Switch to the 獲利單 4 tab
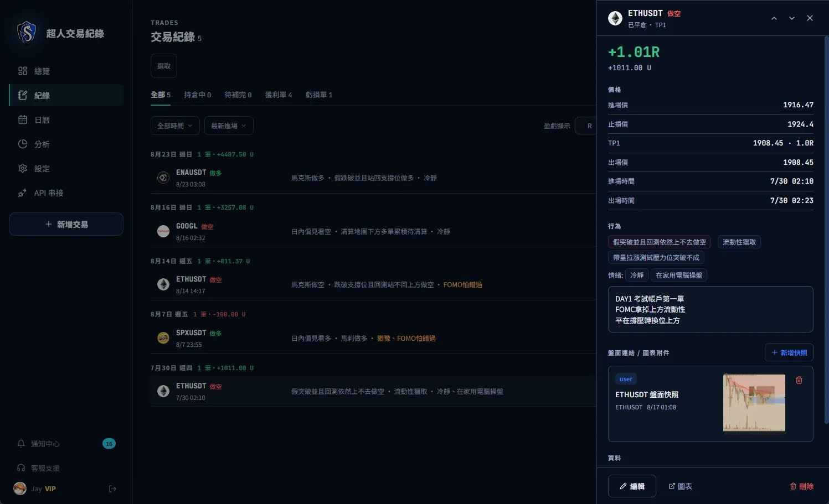Viewport: 829px width, 504px height. [x=279, y=95]
